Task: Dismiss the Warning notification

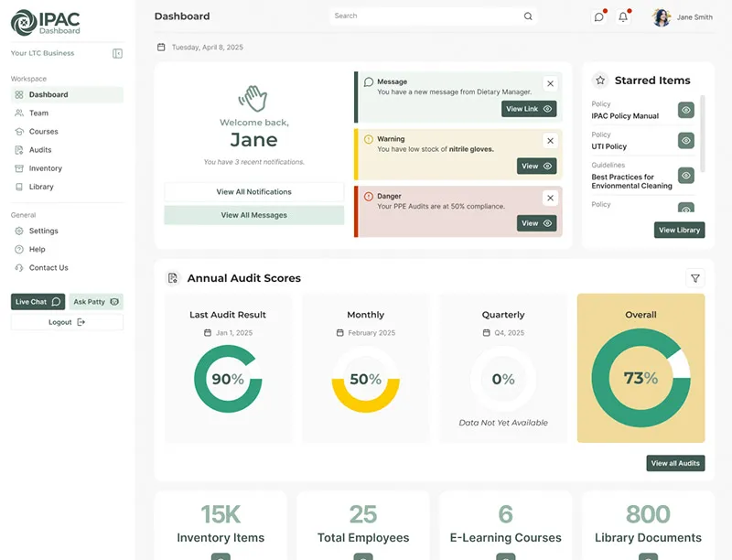Action: point(551,141)
